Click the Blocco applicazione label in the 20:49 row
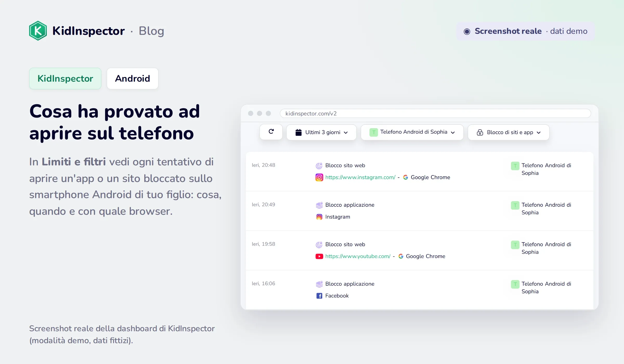Screen dimensions: 624x364 pyautogui.click(x=350, y=205)
